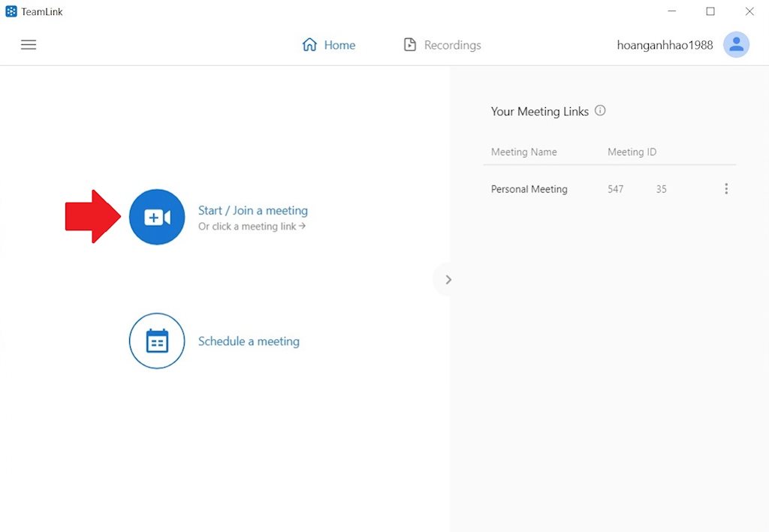Click the Meeting Name column header
This screenshot has width=769, height=532.
[523, 152]
